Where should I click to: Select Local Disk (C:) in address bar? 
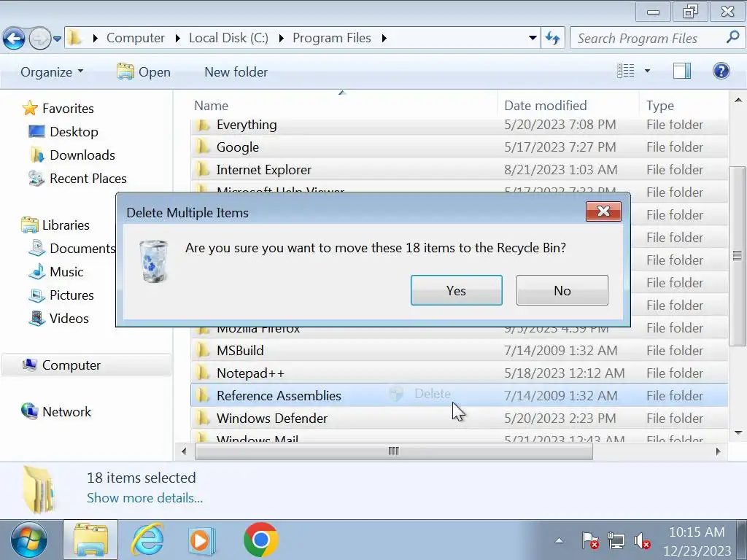coord(228,38)
